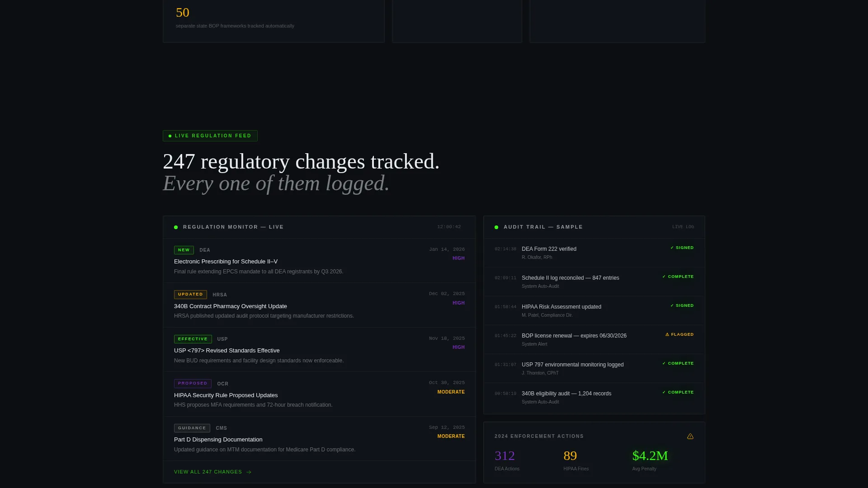Click the SIGNED status on HIPAA Risk Assessment row
Image resolution: width=868 pixels, height=488 pixels.
pos(682,306)
